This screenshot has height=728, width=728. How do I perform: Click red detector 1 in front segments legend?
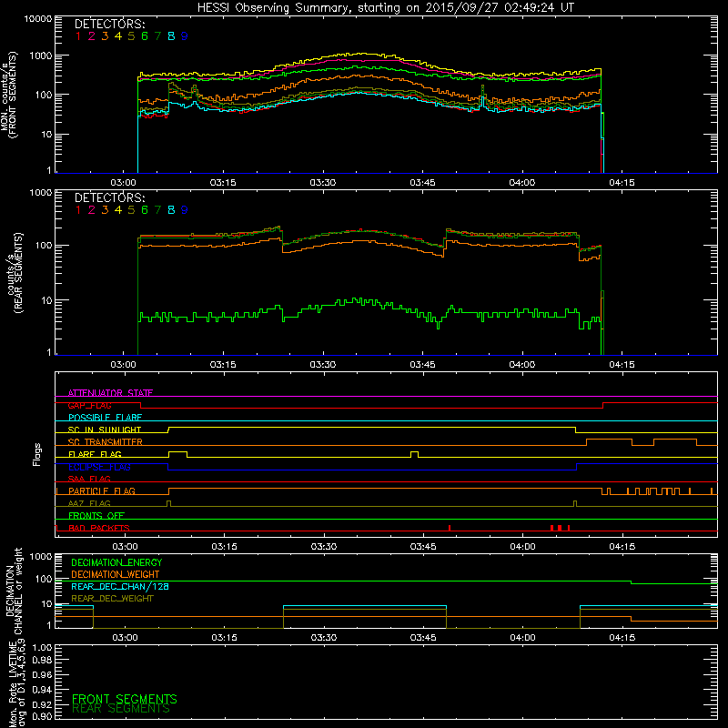(x=78, y=36)
